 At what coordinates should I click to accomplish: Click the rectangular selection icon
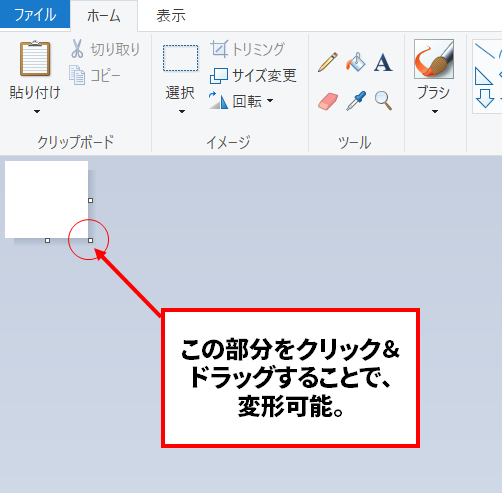180,58
